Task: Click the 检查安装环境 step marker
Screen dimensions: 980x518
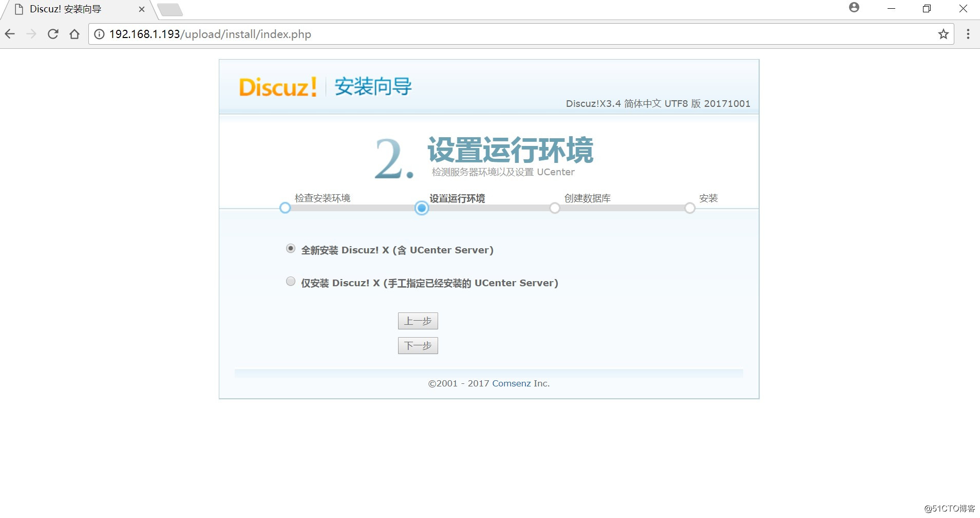Action: (x=285, y=208)
